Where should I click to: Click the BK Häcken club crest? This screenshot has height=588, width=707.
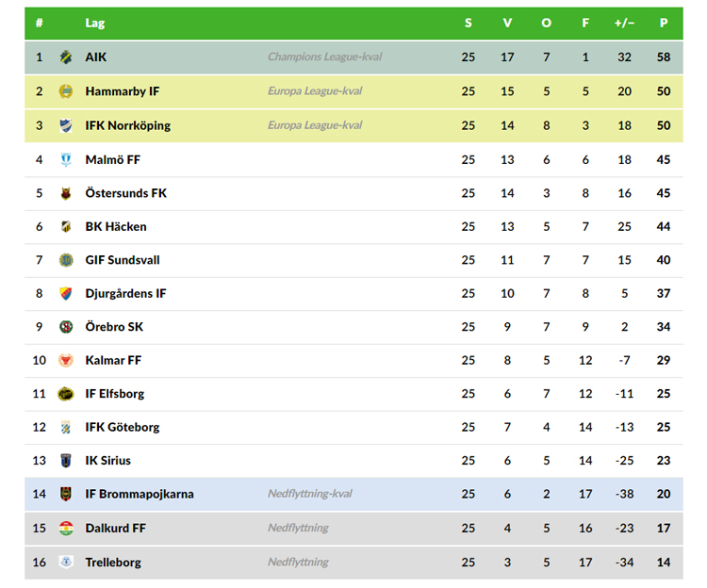click(66, 226)
